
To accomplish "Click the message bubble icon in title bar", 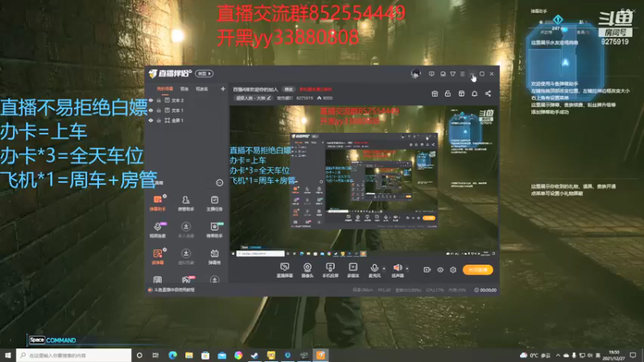I will click(431, 74).
